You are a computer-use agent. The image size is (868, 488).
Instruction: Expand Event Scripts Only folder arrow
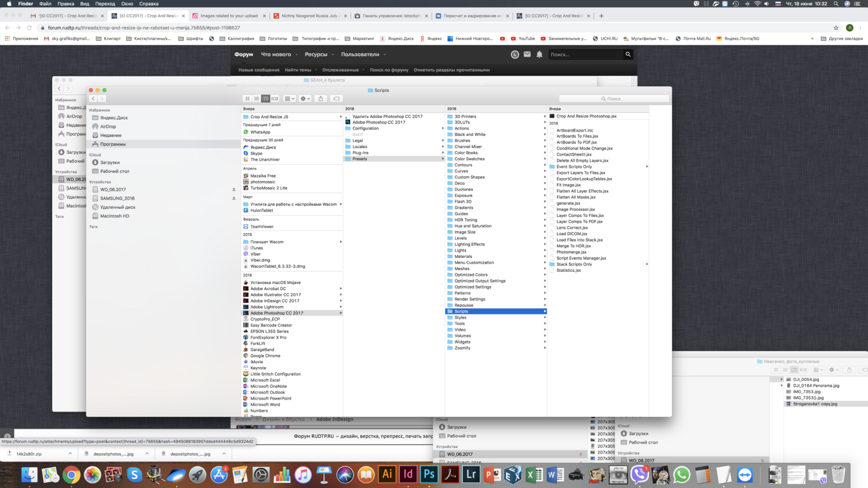[x=646, y=167]
